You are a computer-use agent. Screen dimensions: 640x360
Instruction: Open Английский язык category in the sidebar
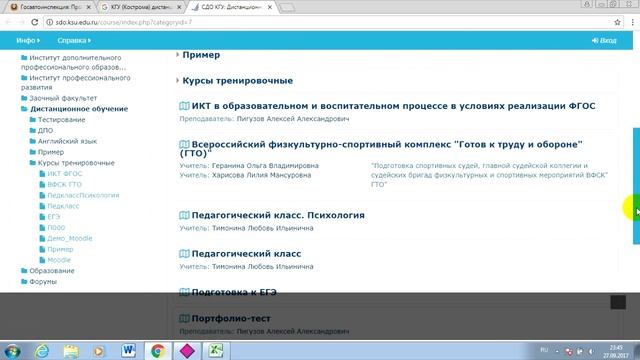click(67, 141)
